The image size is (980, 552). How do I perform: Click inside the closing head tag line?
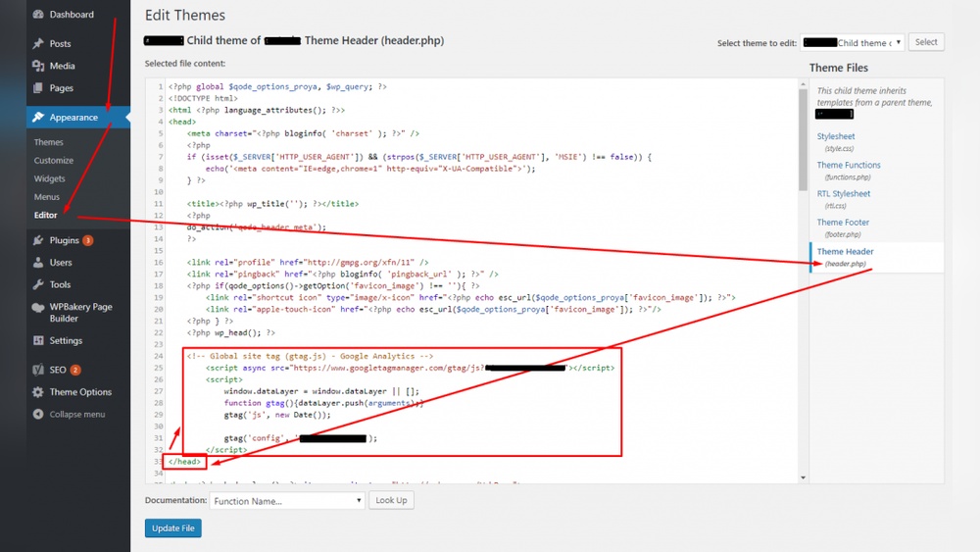[184, 462]
